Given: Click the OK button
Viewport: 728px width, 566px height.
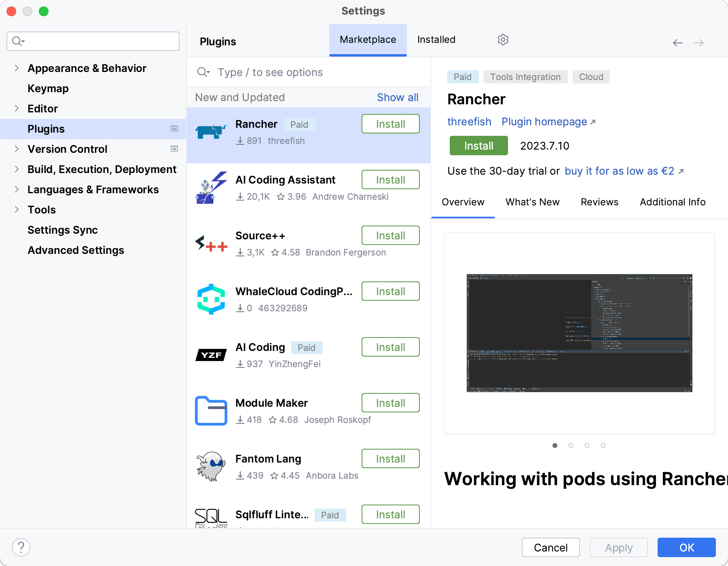Looking at the screenshot, I should (x=687, y=547).
